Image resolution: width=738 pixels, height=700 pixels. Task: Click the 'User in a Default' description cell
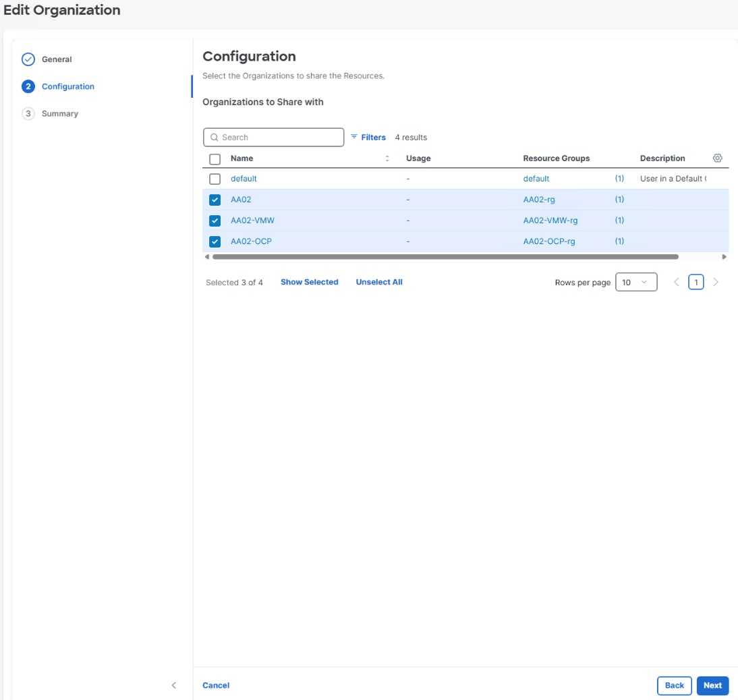click(x=673, y=179)
